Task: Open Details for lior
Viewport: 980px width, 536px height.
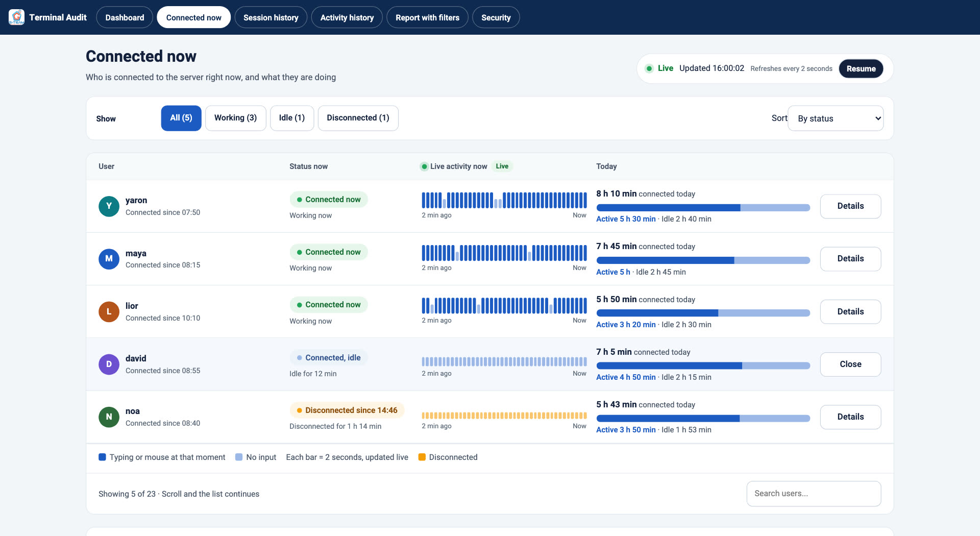Action: (850, 311)
